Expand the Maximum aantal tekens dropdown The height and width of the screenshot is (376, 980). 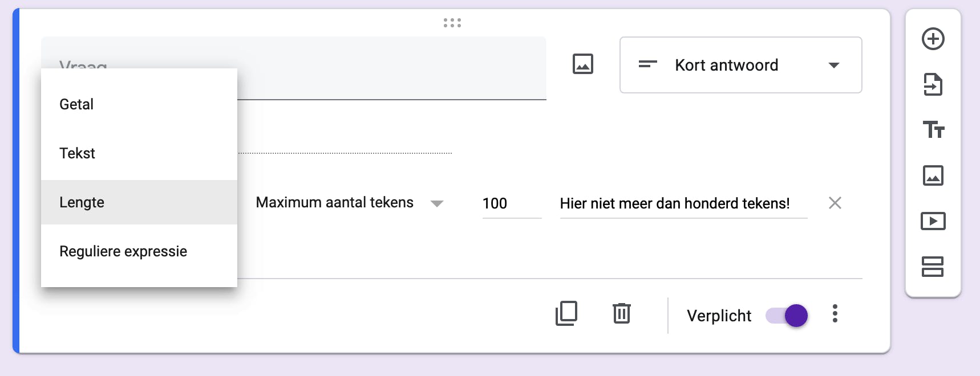click(x=349, y=203)
